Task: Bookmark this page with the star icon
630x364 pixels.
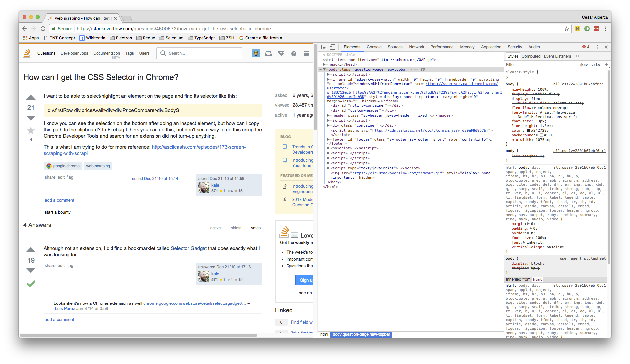Action: coord(567,29)
